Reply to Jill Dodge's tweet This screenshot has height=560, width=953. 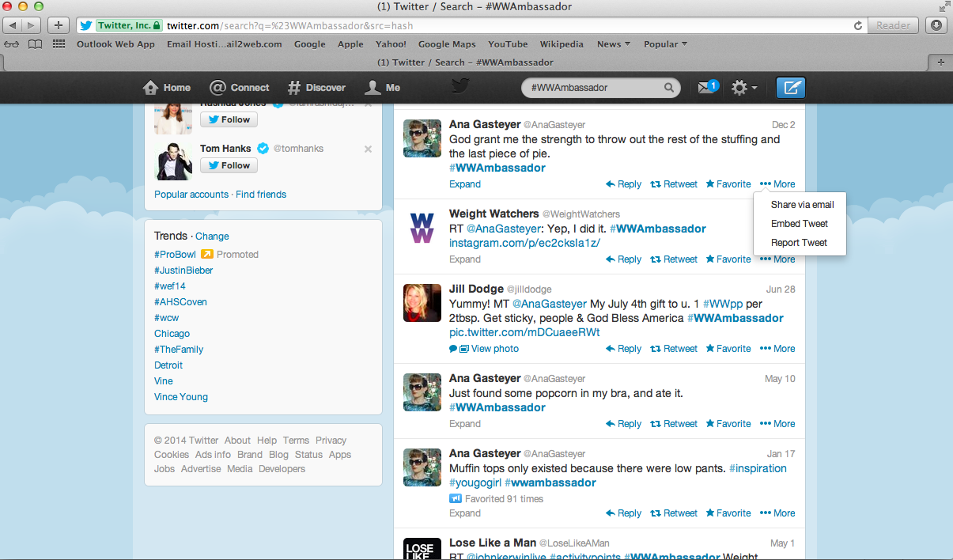[623, 349]
